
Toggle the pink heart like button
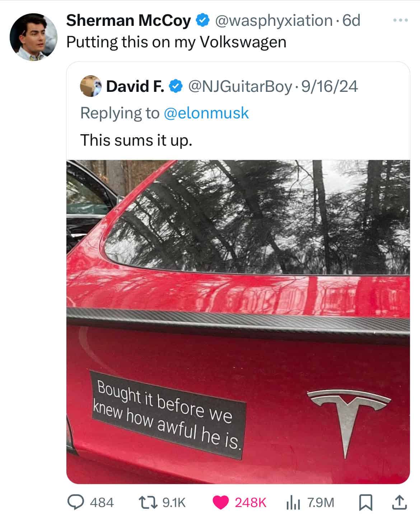coord(221,502)
